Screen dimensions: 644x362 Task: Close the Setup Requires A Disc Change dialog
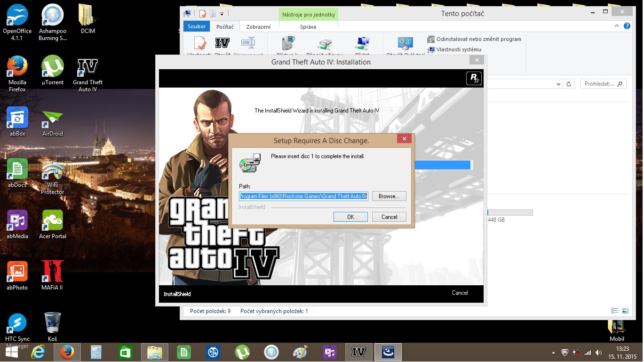point(404,138)
